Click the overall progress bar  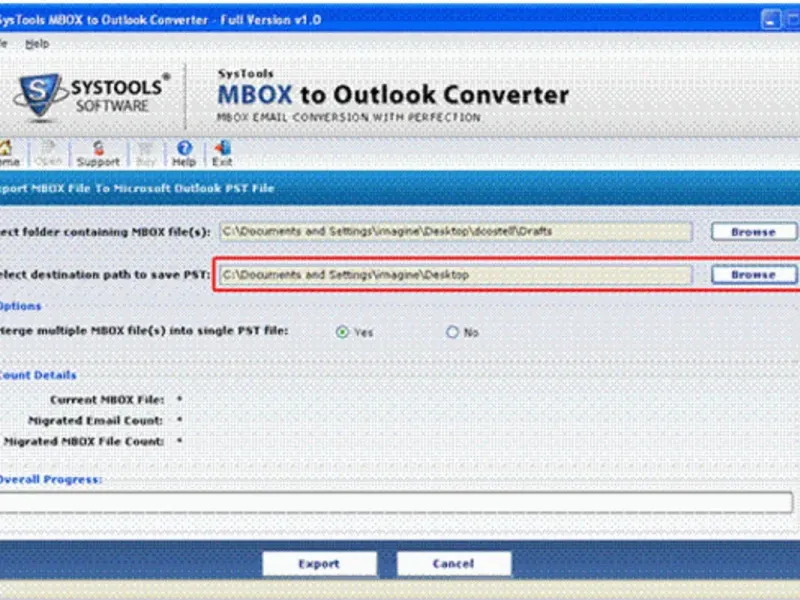396,502
